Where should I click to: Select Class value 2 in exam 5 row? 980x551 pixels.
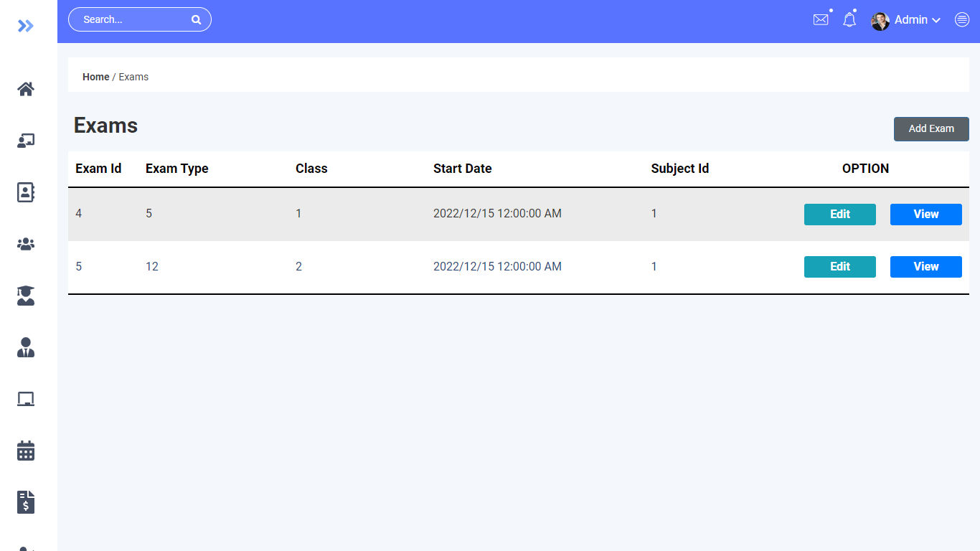(x=298, y=267)
